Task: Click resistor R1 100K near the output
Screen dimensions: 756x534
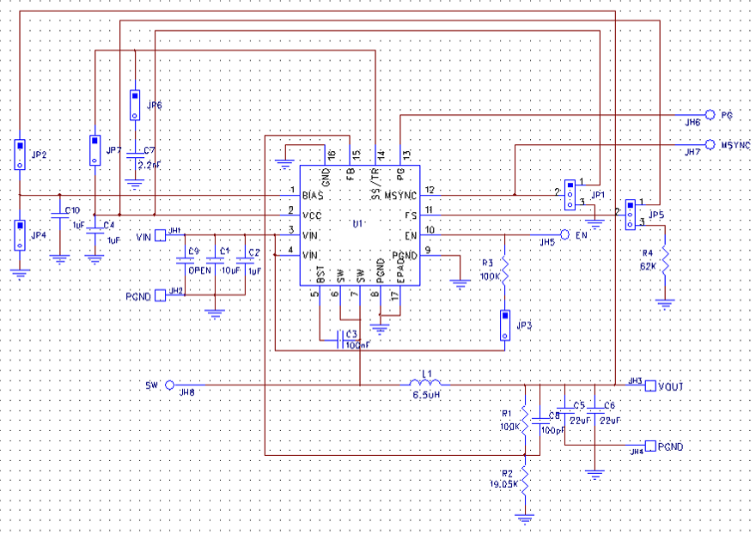Action: click(x=526, y=418)
